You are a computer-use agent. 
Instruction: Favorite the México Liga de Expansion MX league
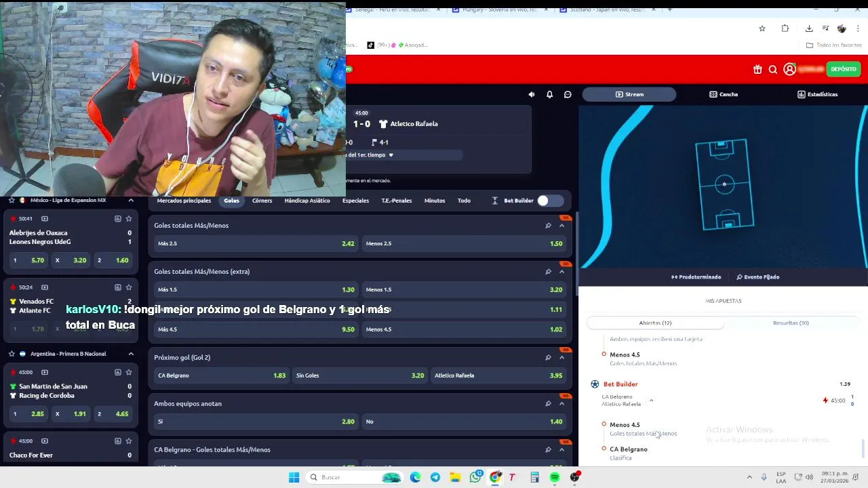pos(12,201)
